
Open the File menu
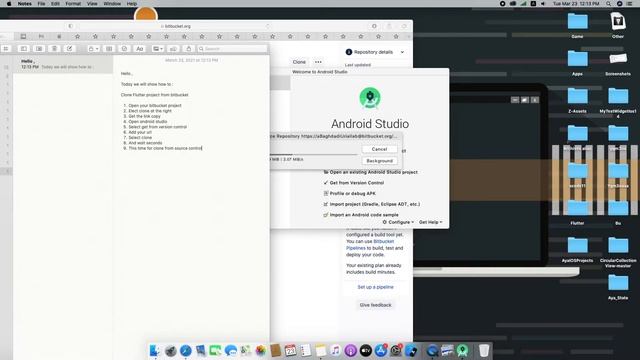pos(41,4)
